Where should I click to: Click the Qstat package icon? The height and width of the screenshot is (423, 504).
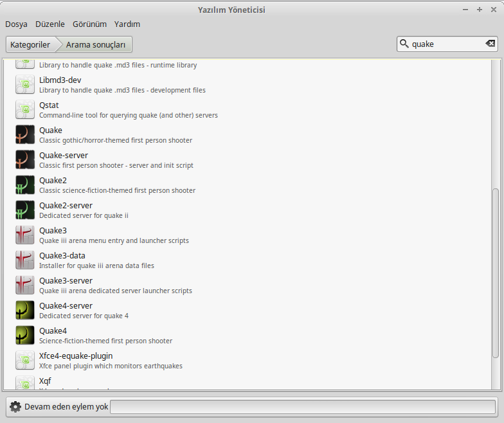coord(24,109)
